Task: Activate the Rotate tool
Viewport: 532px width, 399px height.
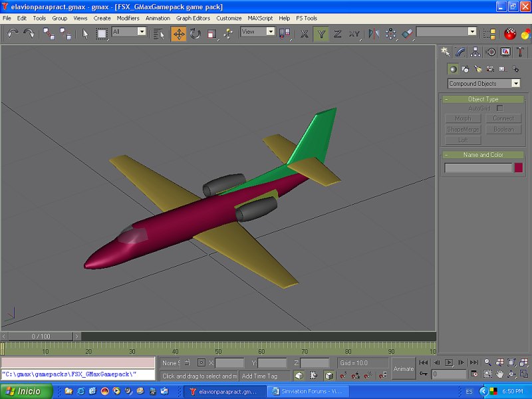Action: tap(196, 33)
